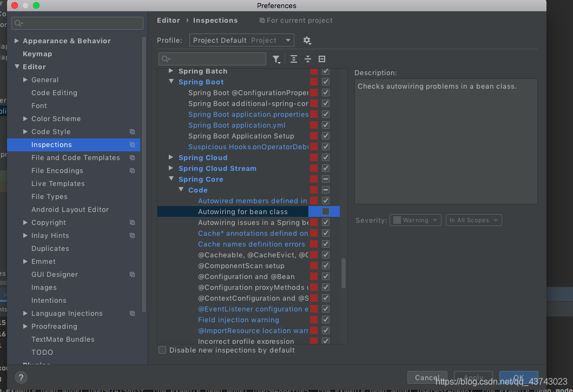Click the project-level icon beside Inspections
This screenshot has width=573, height=392.
132,145
